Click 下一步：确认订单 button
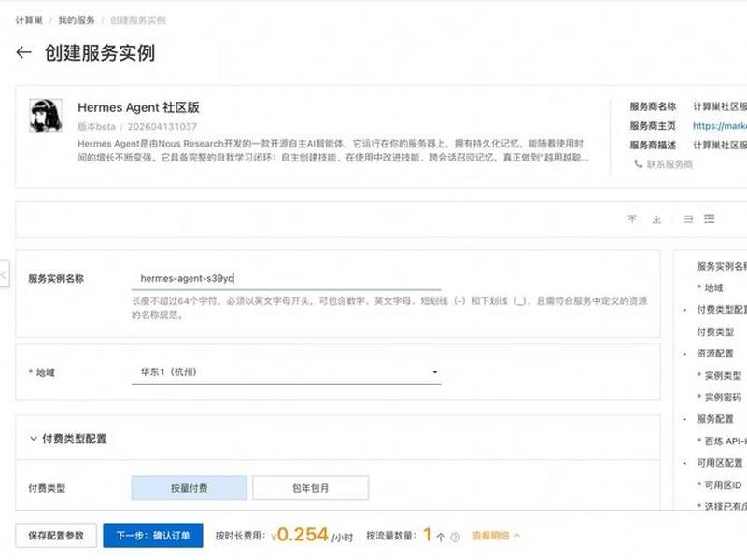The image size is (747, 560). (153, 535)
